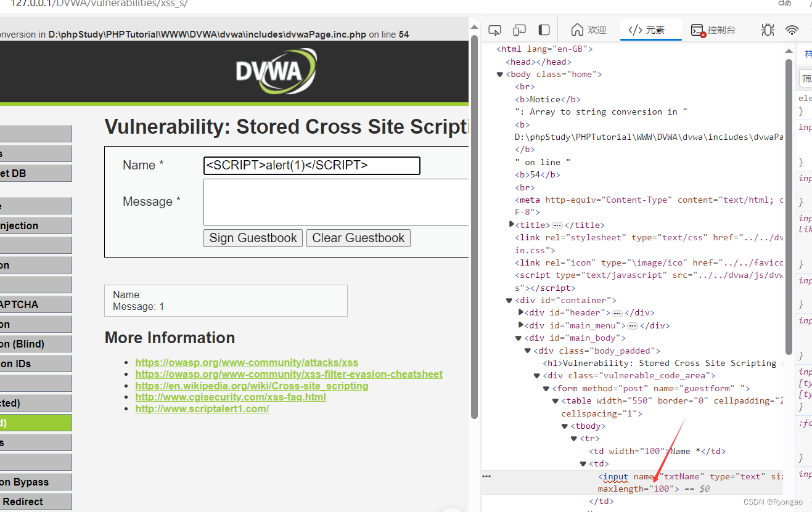The height and width of the screenshot is (512, 812).
Task: Click the Clear Guestbook button
Action: click(358, 238)
